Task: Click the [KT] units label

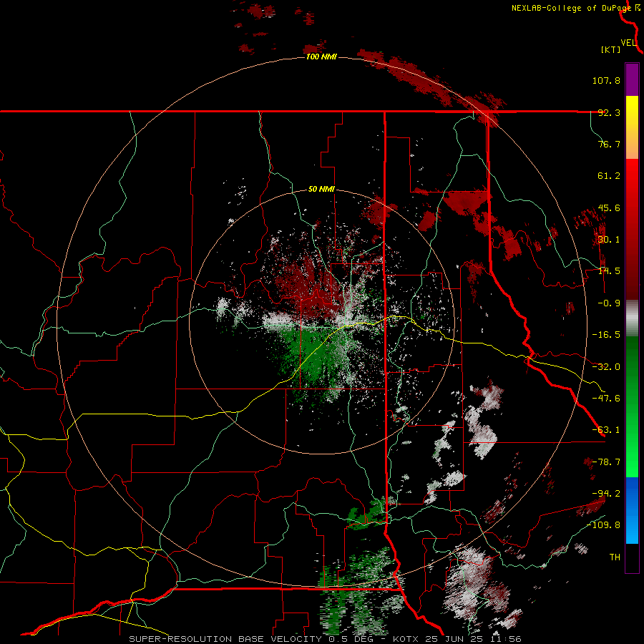Action: (x=611, y=49)
